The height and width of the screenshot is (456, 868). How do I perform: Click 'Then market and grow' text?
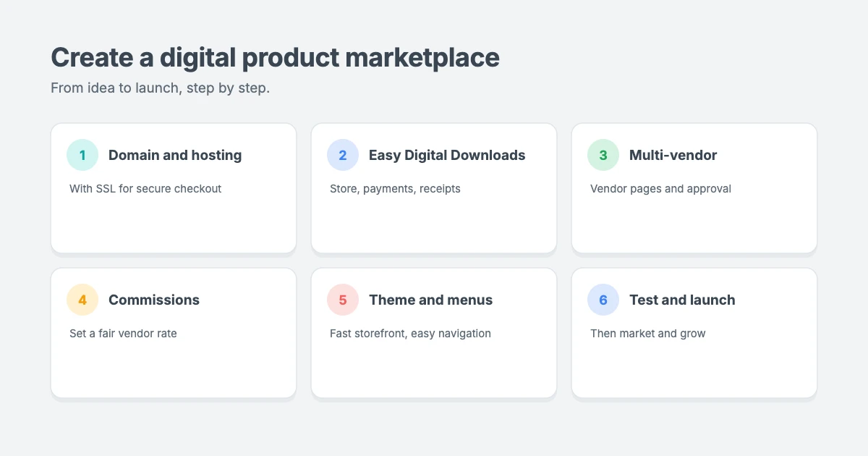point(647,334)
